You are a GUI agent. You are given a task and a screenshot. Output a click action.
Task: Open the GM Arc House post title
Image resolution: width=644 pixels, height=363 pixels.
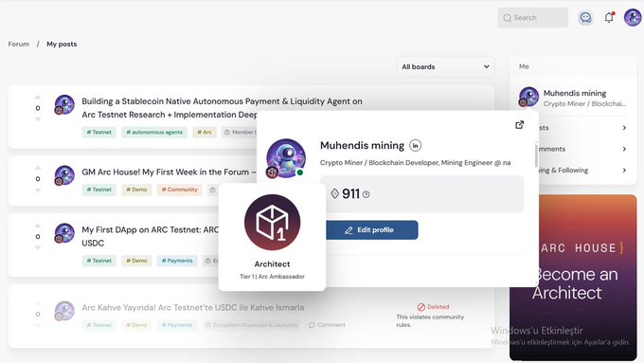pos(169,172)
